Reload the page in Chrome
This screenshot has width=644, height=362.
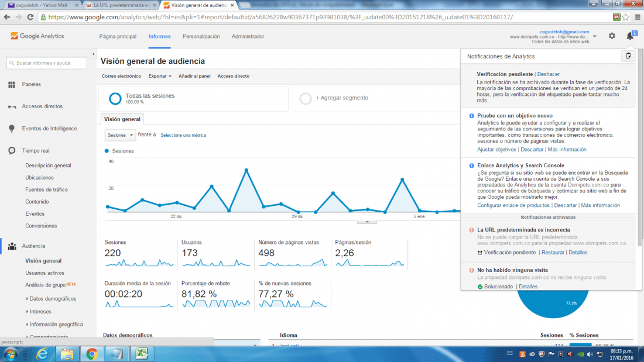[30, 17]
